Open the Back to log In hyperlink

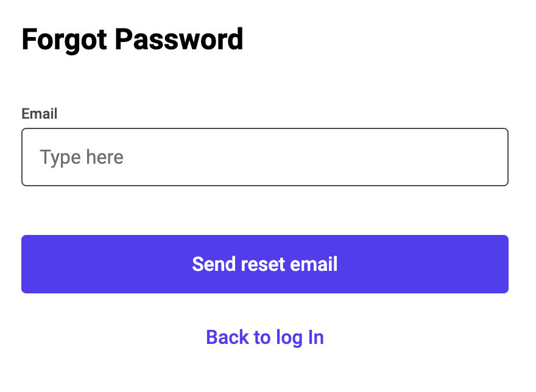click(264, 337)
